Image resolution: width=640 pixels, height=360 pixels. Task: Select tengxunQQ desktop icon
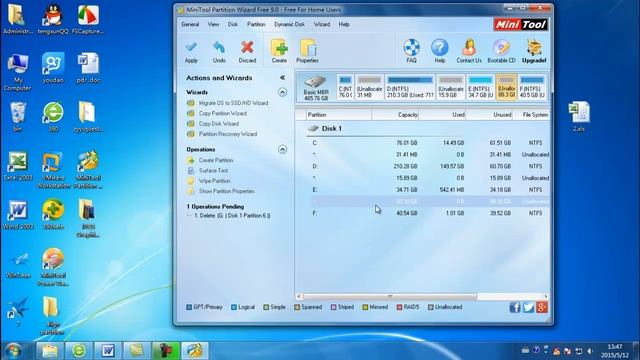click(x=53, y=20)
